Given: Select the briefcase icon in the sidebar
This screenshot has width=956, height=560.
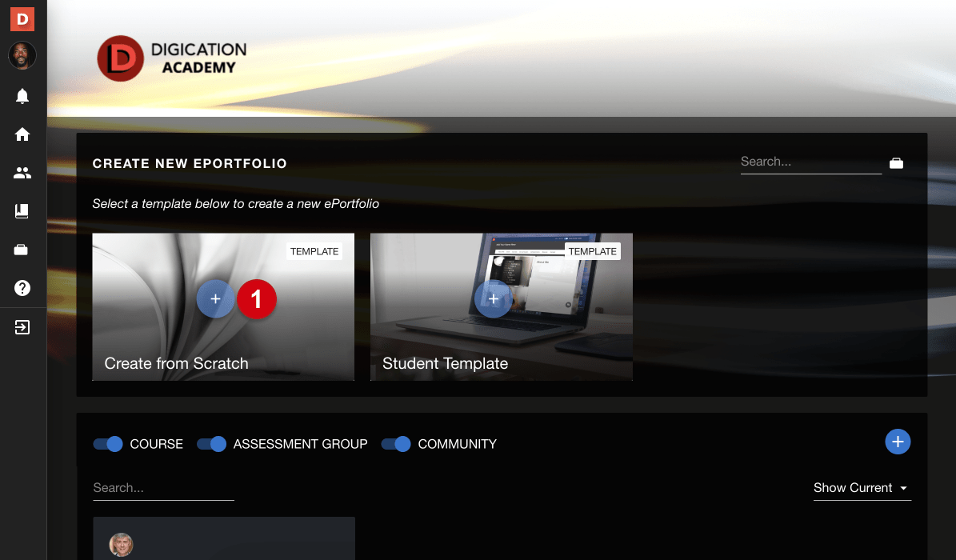Looking at the screenshot, I should (x=22, y=249).
